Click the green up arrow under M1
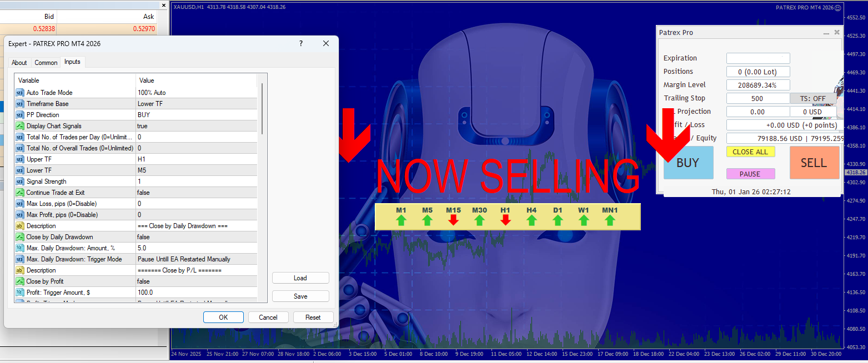 (x=400, y=221)
